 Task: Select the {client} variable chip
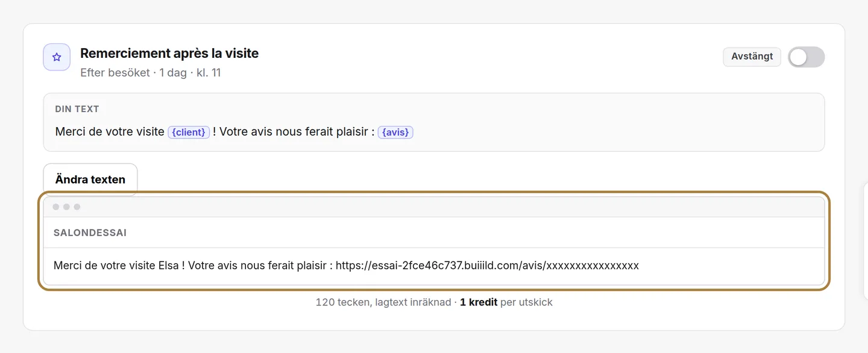click(x=189, y=132)
